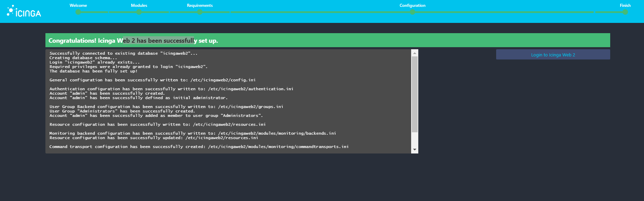The image size is (644, 201).
Task: Select the Modules wizard step label
Action: [x=139, y=5]
